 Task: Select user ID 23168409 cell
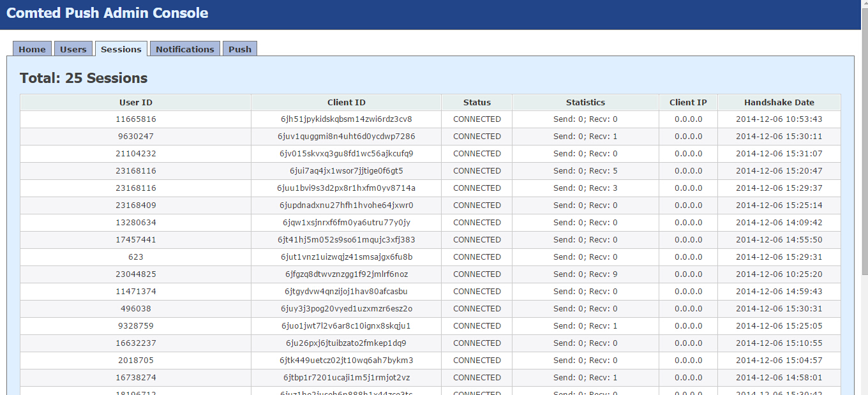(x=136, y=205)
